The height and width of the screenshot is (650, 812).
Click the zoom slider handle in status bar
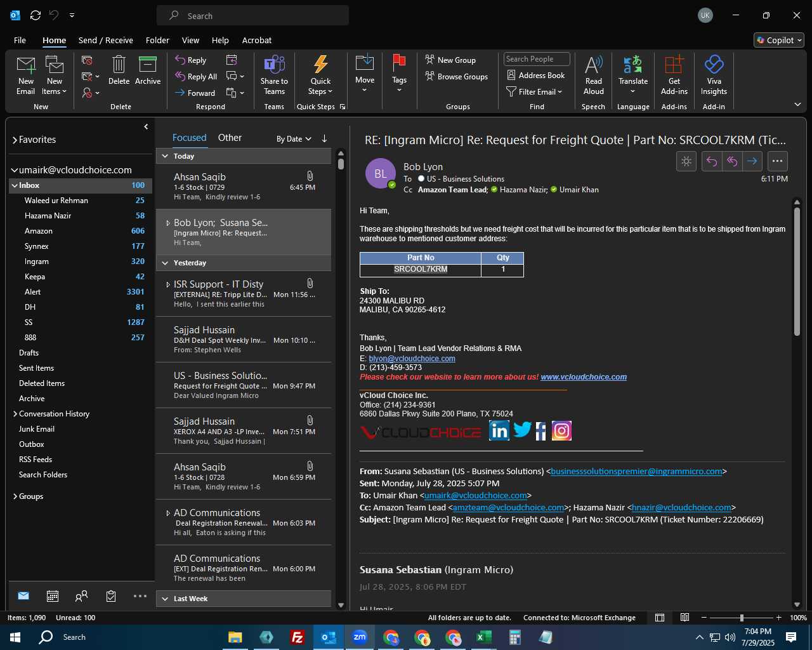pos(742,618)
